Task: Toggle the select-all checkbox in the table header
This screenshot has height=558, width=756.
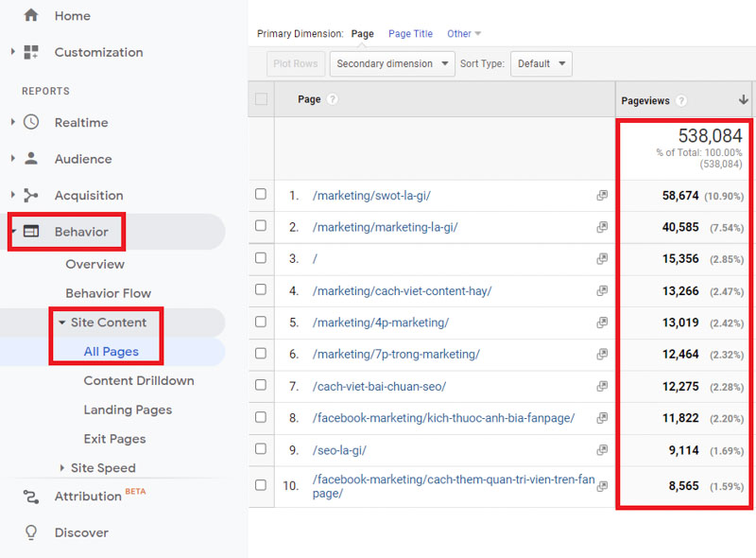Action: click(261, 98)
